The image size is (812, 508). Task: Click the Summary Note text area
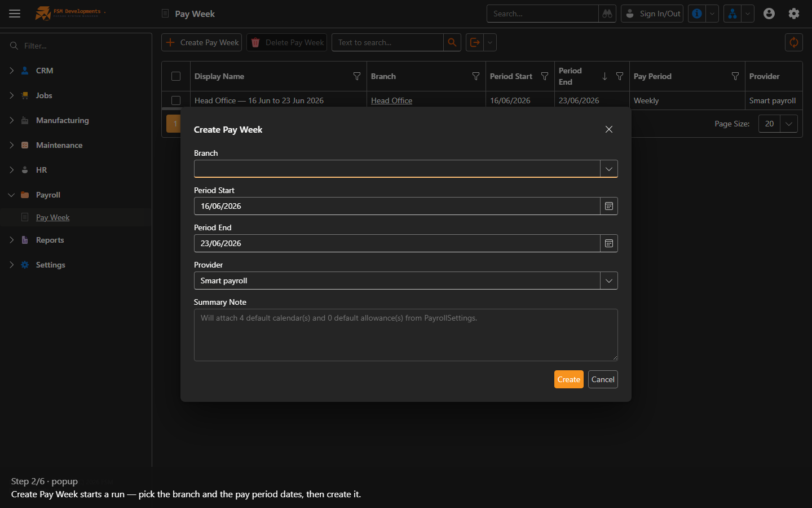pos(406,335)
